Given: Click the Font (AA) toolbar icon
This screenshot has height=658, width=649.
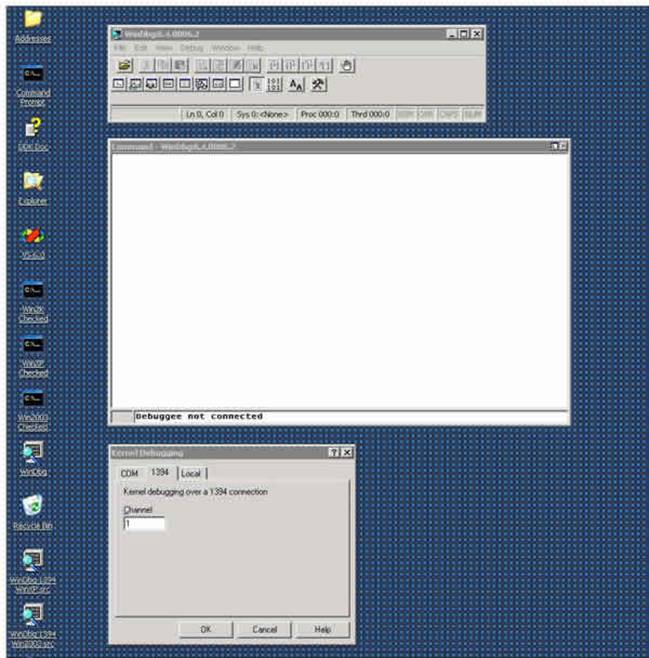Looking at the screenshot, I should 298,86.
